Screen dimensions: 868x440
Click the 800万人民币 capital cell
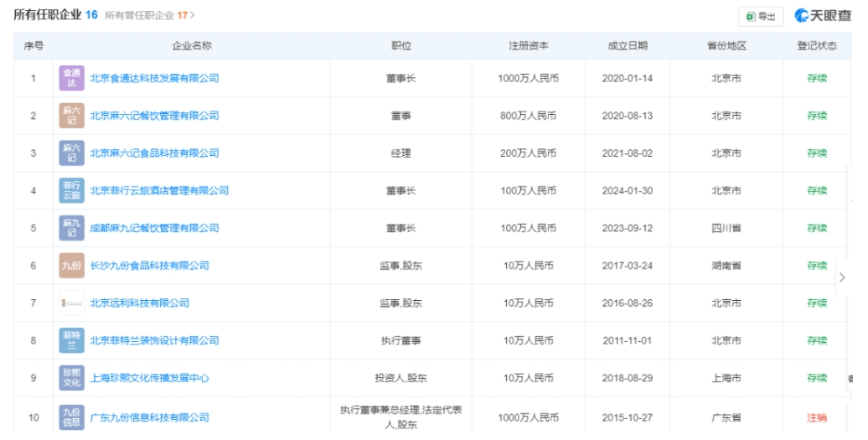pyautogui.click(x=528, y=116)
